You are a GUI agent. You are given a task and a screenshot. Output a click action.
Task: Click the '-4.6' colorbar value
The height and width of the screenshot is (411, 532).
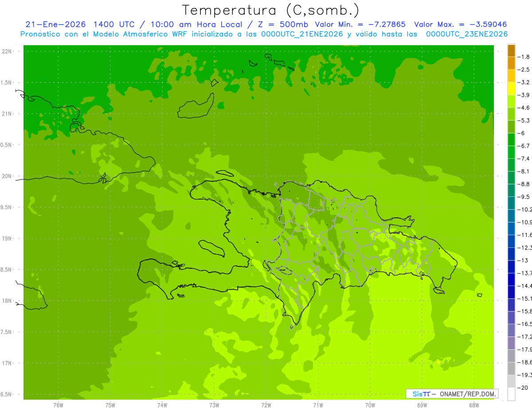click(524, 108)
